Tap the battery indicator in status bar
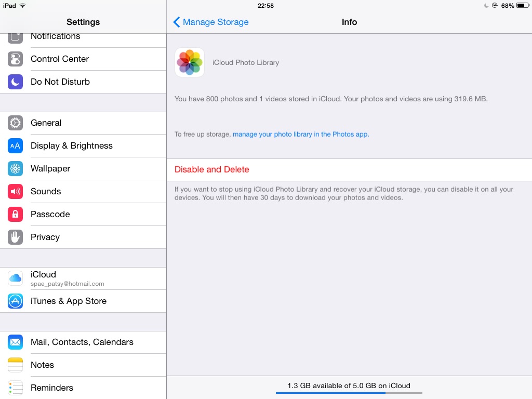532x399 pixels. click(523, 5)
